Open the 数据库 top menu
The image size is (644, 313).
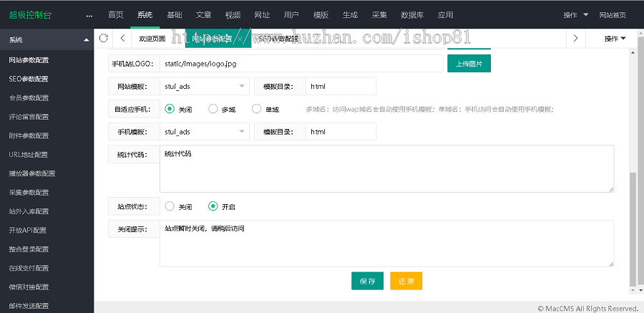412,15
